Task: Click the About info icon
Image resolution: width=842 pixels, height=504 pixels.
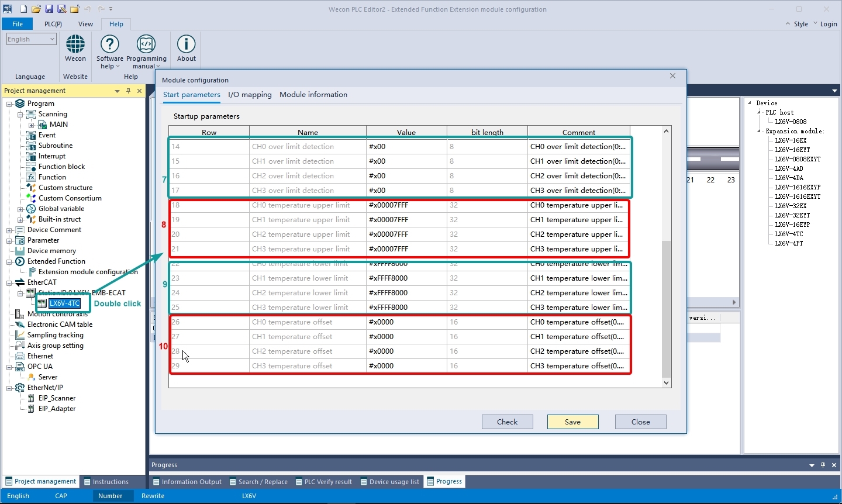Action: coord(187,44)
